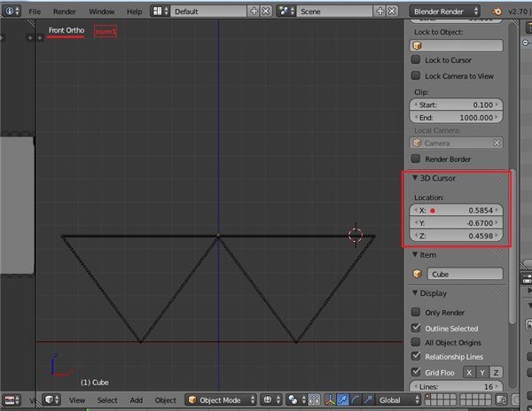The height and width of the screenshot is (411, 532).
Task: Open the Object Mode dropdown
Action: [x=221, y=400]
